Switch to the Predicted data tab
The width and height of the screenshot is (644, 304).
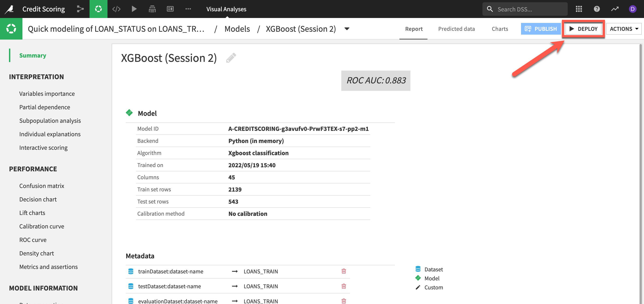click(x=456, y=29)
